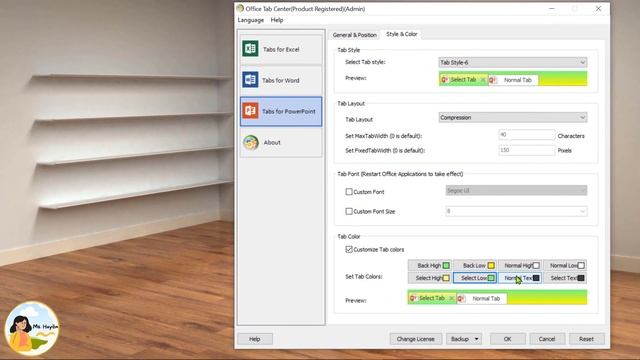Image resolution: width=640 pixels, height=360 pixels.
Task: Click the Reset button
Action: (x=586, y=339)
